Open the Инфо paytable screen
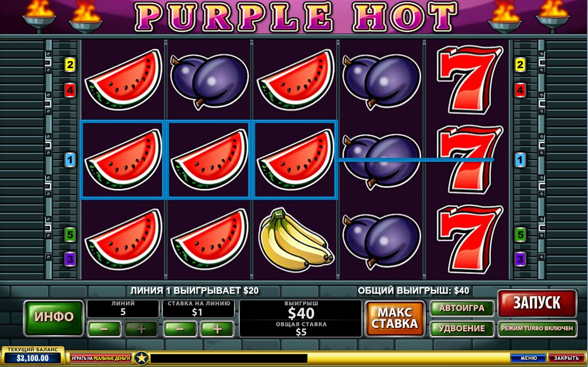The width and height of the screenshot is (588, 367). pos(54,318)
